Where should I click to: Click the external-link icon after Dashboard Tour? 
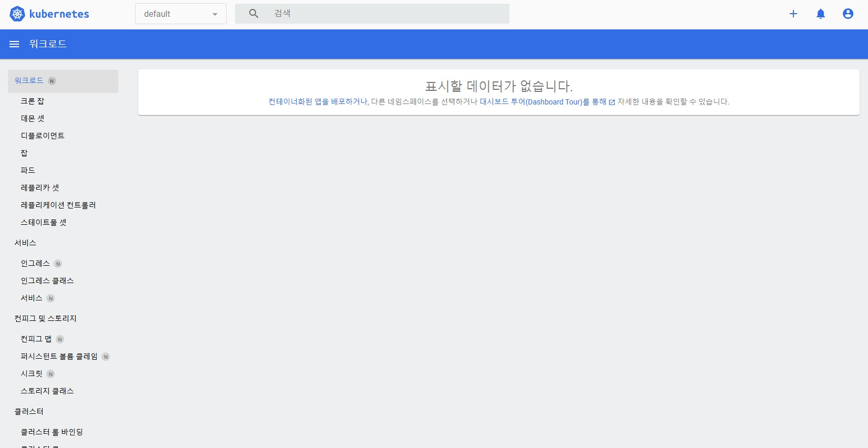pos(612,102)
